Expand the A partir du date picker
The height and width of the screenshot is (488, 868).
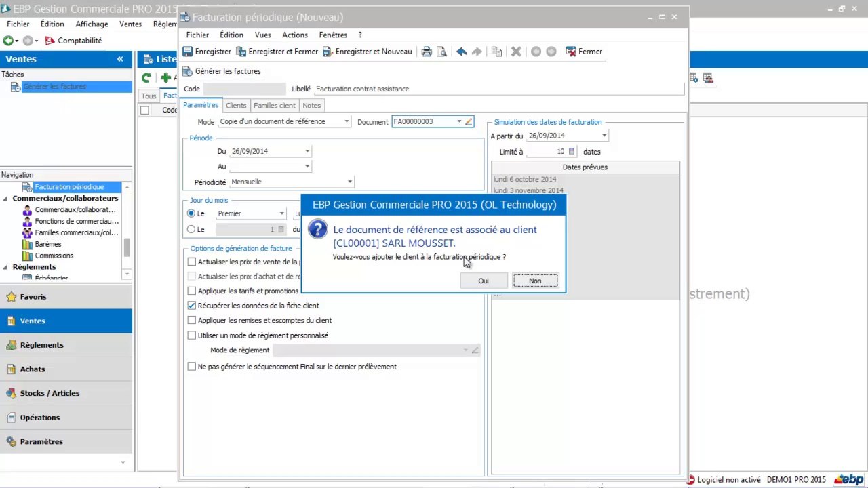point(604,136)
